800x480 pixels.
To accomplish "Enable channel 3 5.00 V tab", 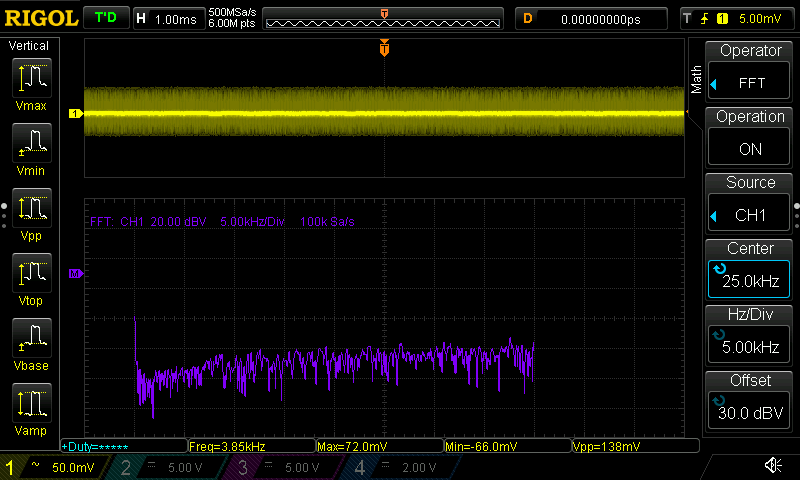I will point(282,467).
